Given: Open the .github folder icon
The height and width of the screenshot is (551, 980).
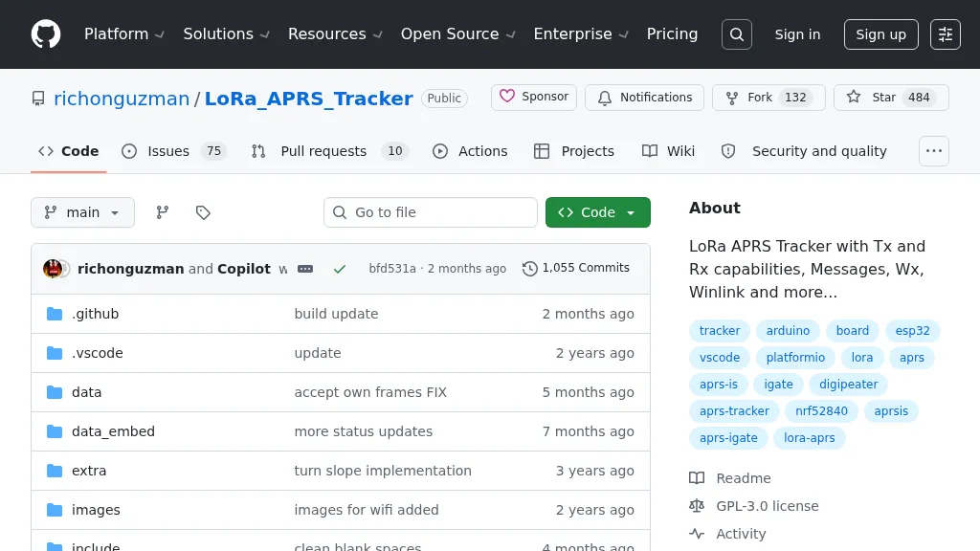Looking at the screenshot, I should [55, 314].
